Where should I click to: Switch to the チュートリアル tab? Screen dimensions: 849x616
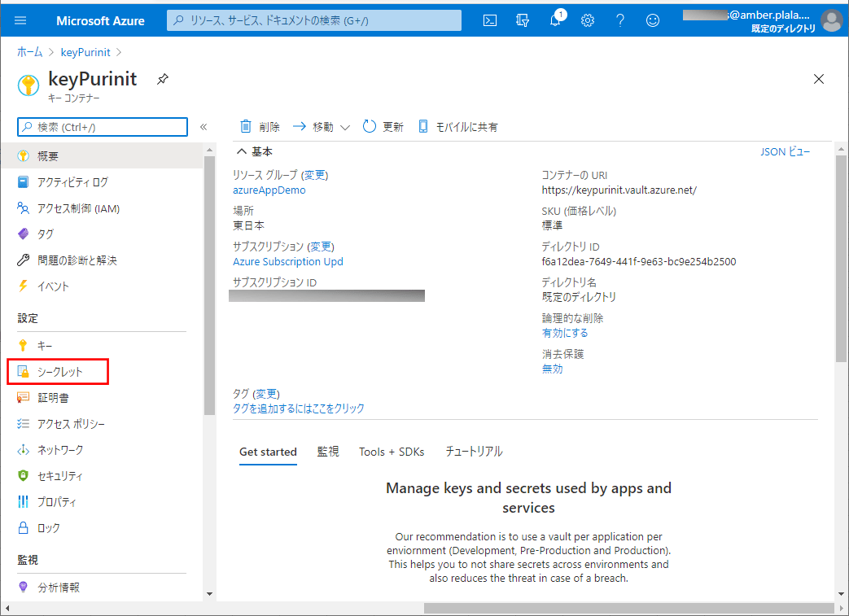(x=474, y=452)
